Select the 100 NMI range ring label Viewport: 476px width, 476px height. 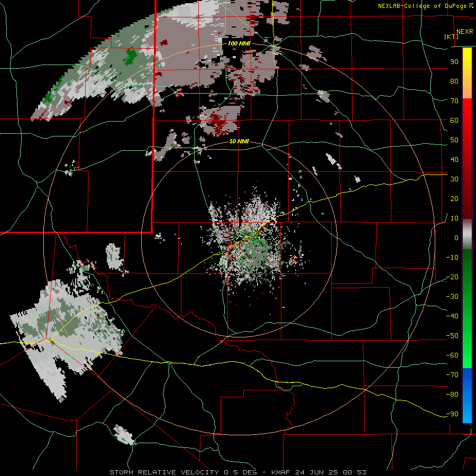coord(239,43)
